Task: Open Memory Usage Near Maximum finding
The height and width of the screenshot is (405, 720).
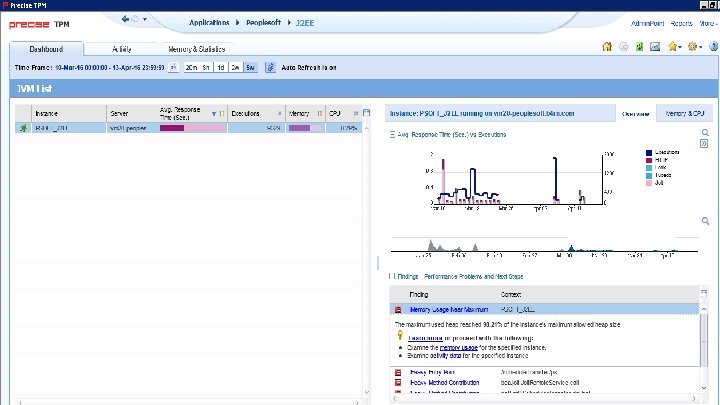Action: tap(449, 310)
